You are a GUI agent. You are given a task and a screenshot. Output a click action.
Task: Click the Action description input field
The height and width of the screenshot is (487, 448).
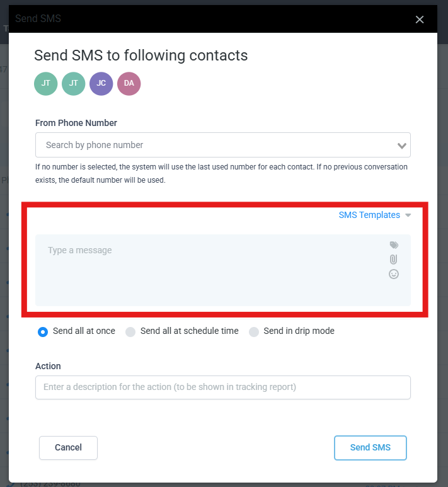point(222,387)
